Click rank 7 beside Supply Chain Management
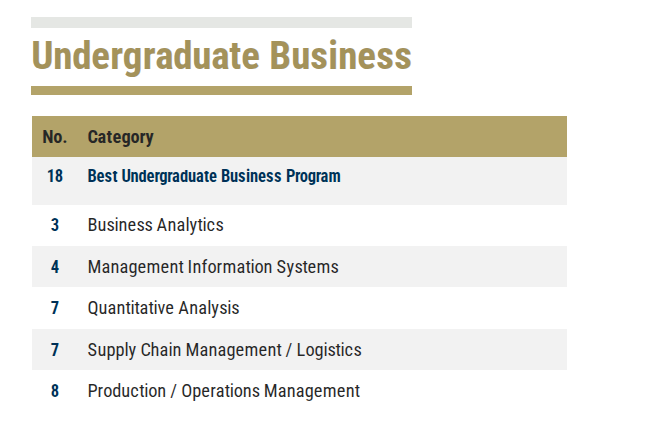Screen dimensions: 647x427 tap(55, 350)
